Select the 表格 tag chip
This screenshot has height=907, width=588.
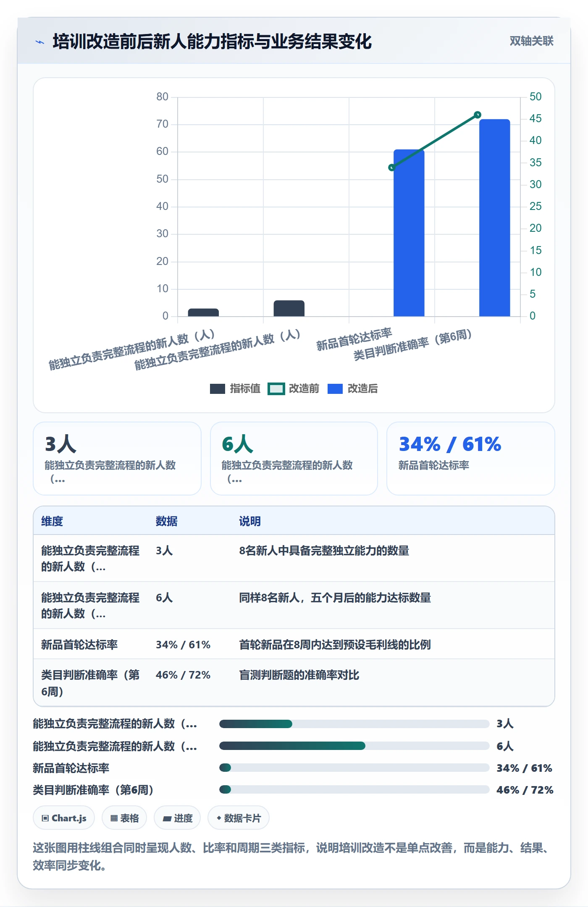point(124,818)
